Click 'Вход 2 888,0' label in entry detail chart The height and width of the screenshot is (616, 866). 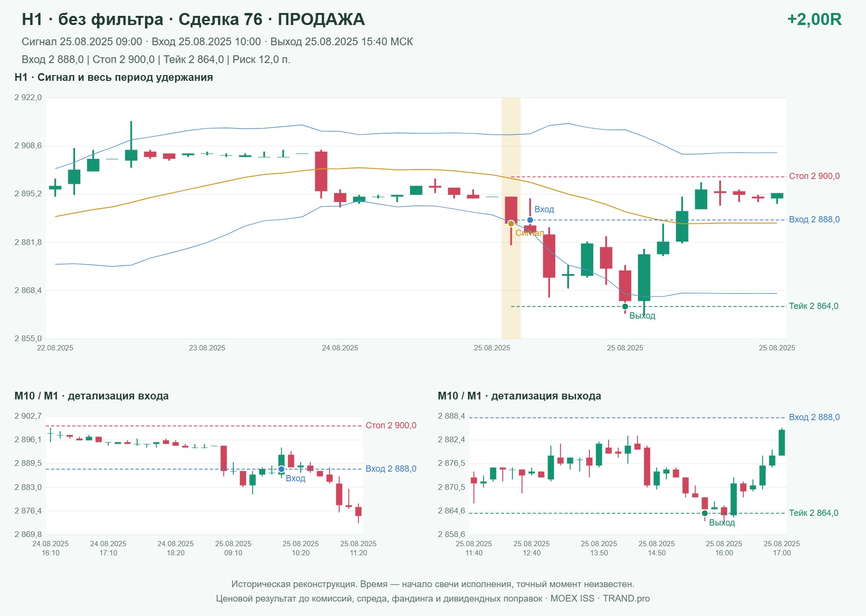[391, 469]
